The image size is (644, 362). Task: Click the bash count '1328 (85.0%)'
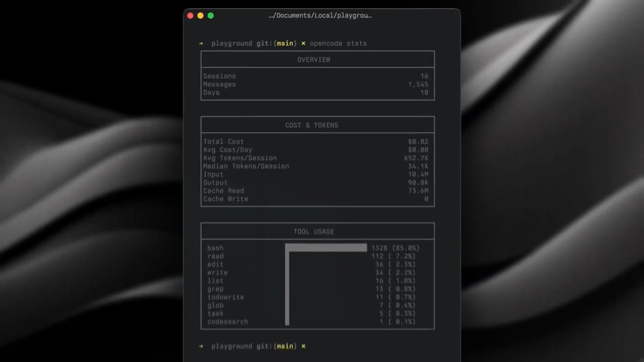pyautogui.click(x=396, y=248)
